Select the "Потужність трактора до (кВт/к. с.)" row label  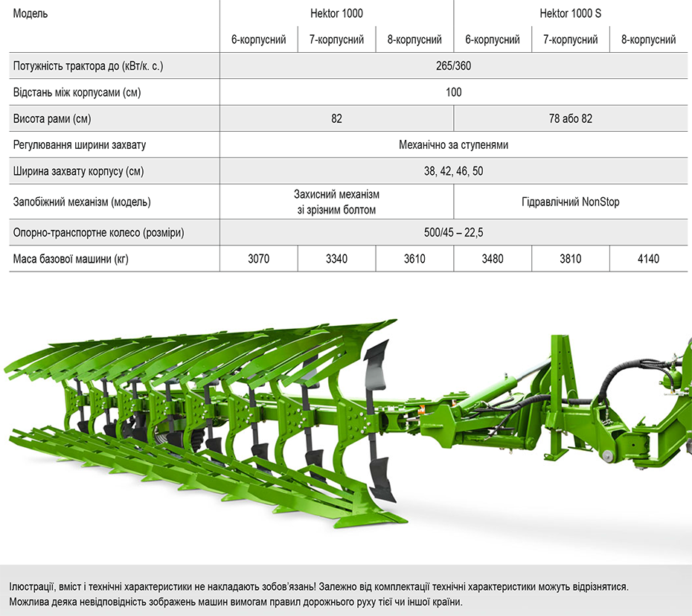tap(89, 66)
